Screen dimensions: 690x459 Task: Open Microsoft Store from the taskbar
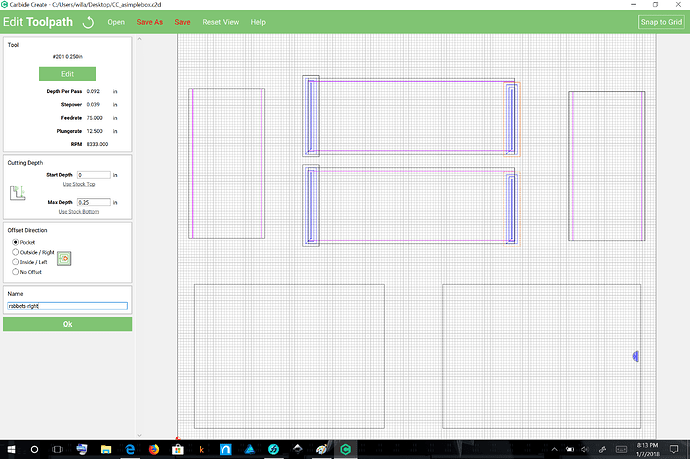click(x=178, y=449)
